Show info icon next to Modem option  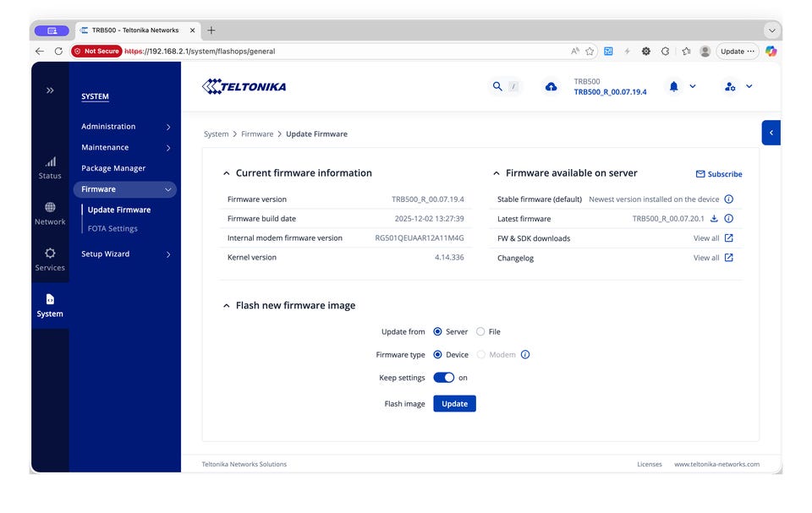click(525, 355)
